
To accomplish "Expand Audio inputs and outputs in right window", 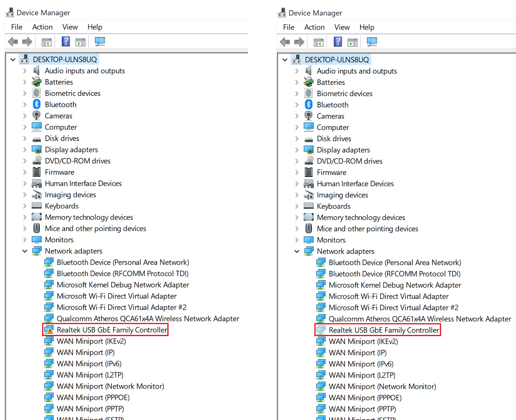I will coord(297,71).
